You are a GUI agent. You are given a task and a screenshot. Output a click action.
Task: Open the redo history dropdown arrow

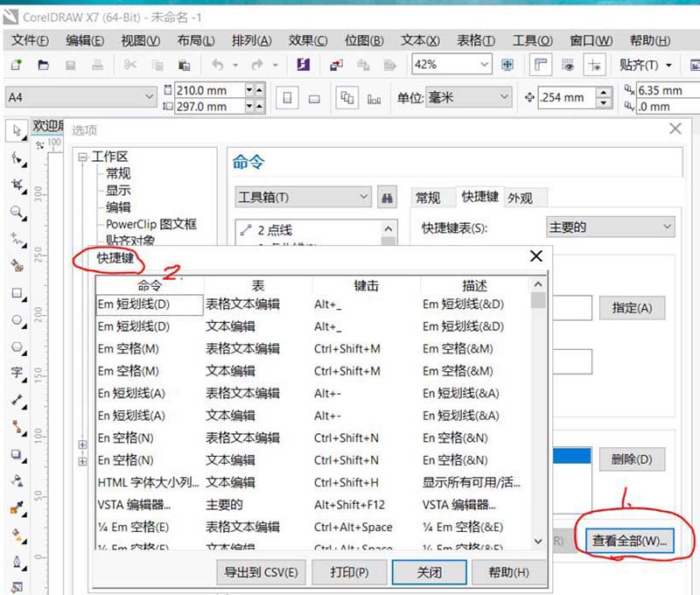276,65
